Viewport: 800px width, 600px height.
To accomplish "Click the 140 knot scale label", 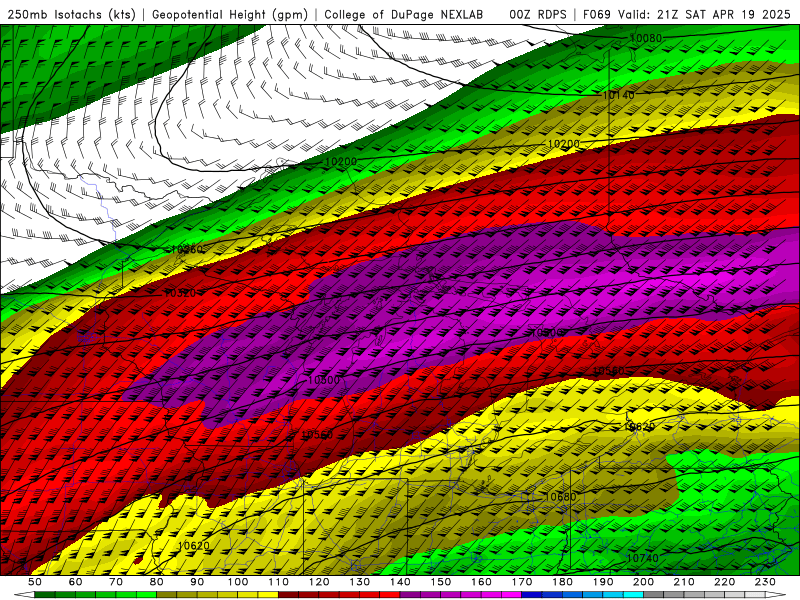I will 400,582.
